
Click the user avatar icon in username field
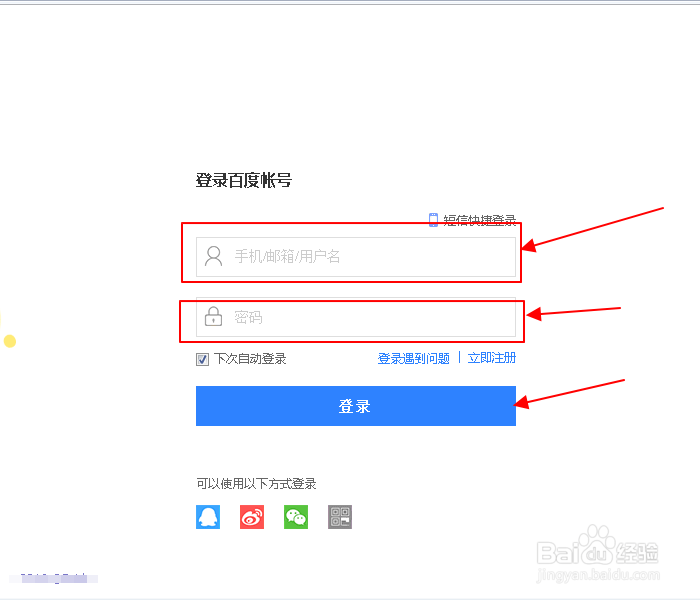pos(213,256)
